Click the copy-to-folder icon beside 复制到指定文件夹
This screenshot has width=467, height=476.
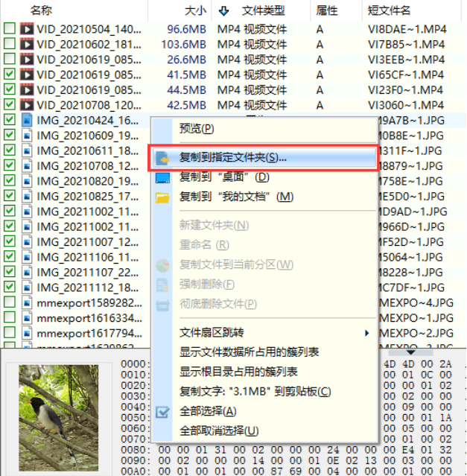click(162, 158)
